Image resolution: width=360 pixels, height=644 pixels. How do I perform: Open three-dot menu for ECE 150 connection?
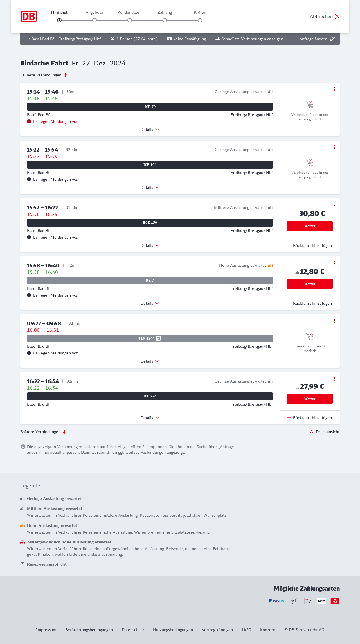coord(334,205)
